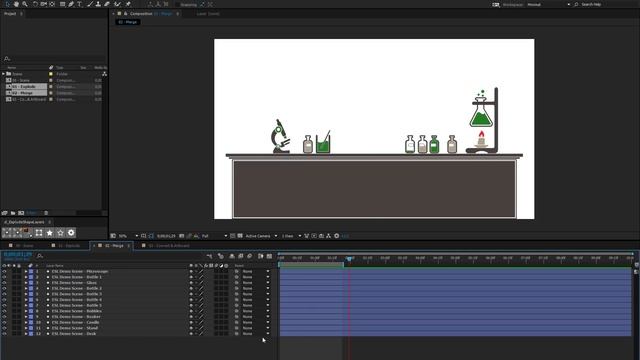Image resolution: width=640 pixels, height=360 pixels.
Task: Click the corner-brackets button in script panel
Action: coord(39,233)
